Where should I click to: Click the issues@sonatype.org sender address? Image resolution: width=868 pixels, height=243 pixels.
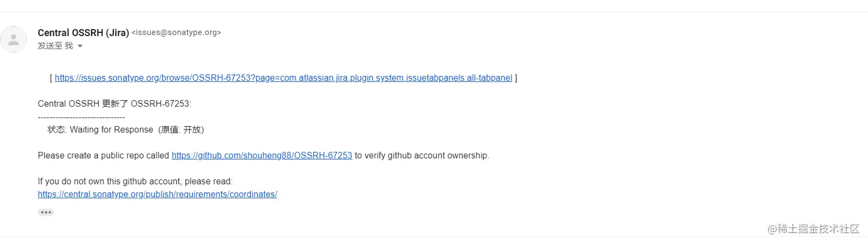coord(176,33)
